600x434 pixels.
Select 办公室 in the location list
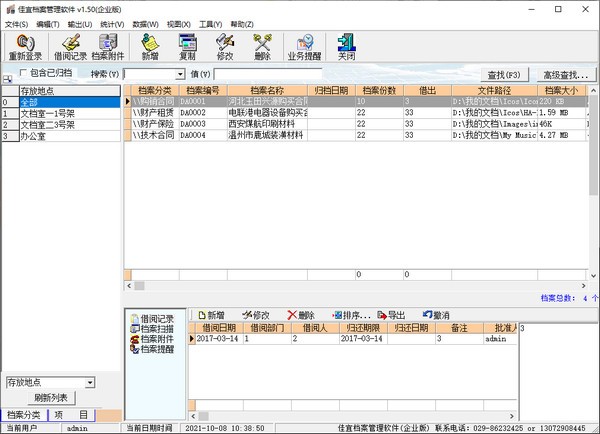click(x=70, y=136)
